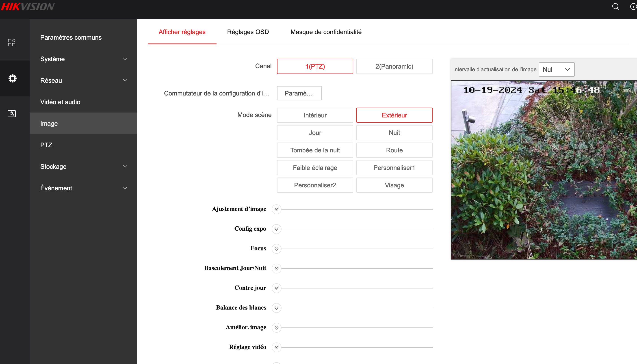The width and height of the screenshot is (637, 364).
Task: Click the camera preview image
Action: point(544,170)
